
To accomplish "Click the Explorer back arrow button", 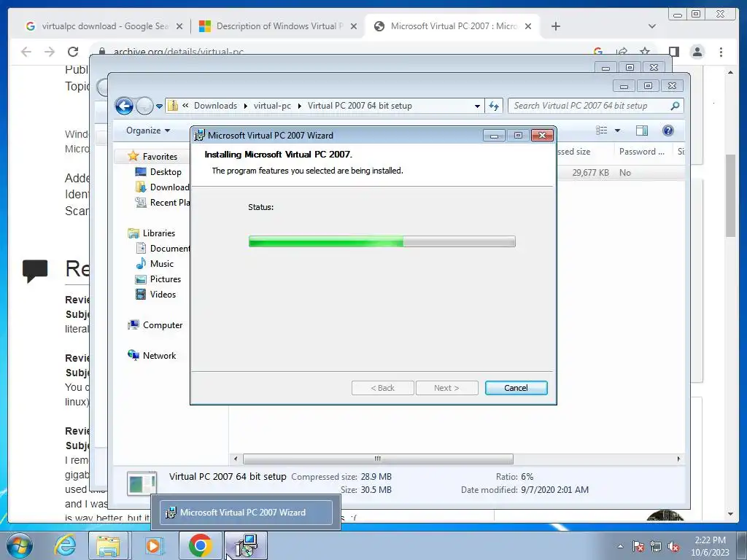I will [124, 106].
